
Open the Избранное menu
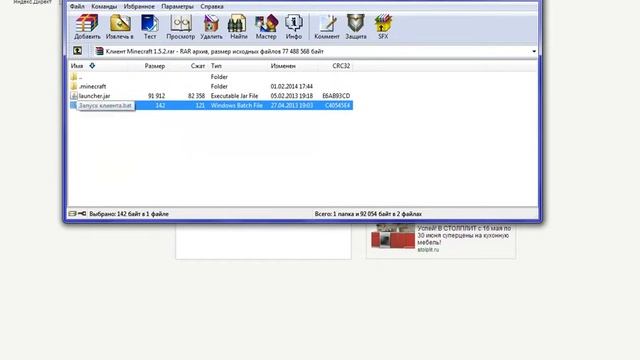pyautogui.click(x=139, y=7)
